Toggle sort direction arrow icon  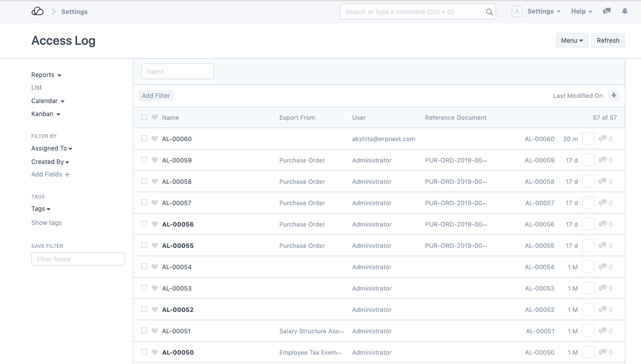tap(614, 95)
